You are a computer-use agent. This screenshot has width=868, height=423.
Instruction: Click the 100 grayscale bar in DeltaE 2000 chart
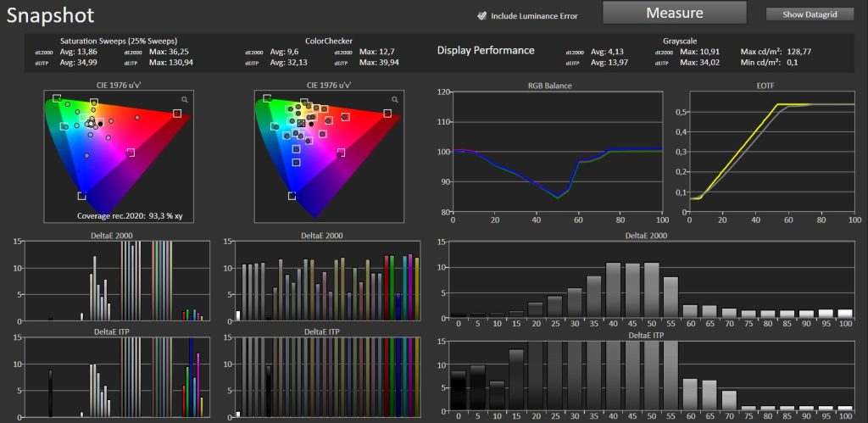(x=845, y=314)
